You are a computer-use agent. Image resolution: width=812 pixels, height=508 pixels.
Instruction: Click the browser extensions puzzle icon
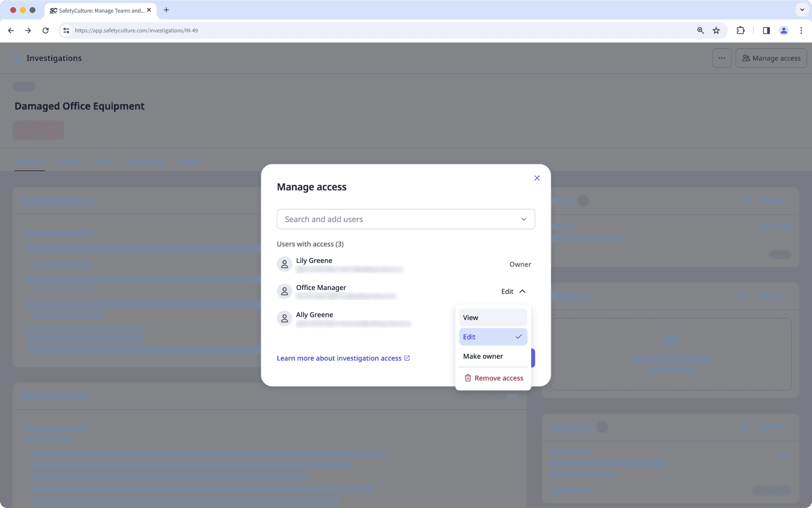(x=740, y=30)
